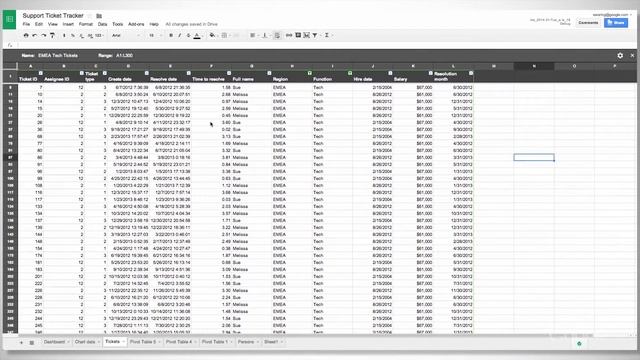
Task: Open the Edit menu
Action: pyautogui.click(x=39, y=24)
